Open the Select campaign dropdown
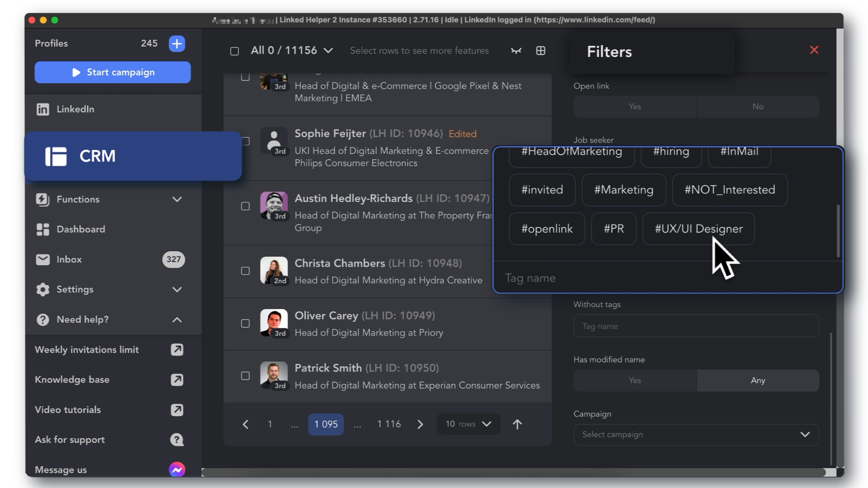Screen dimensions: 868x488 [x=696, y=435]
